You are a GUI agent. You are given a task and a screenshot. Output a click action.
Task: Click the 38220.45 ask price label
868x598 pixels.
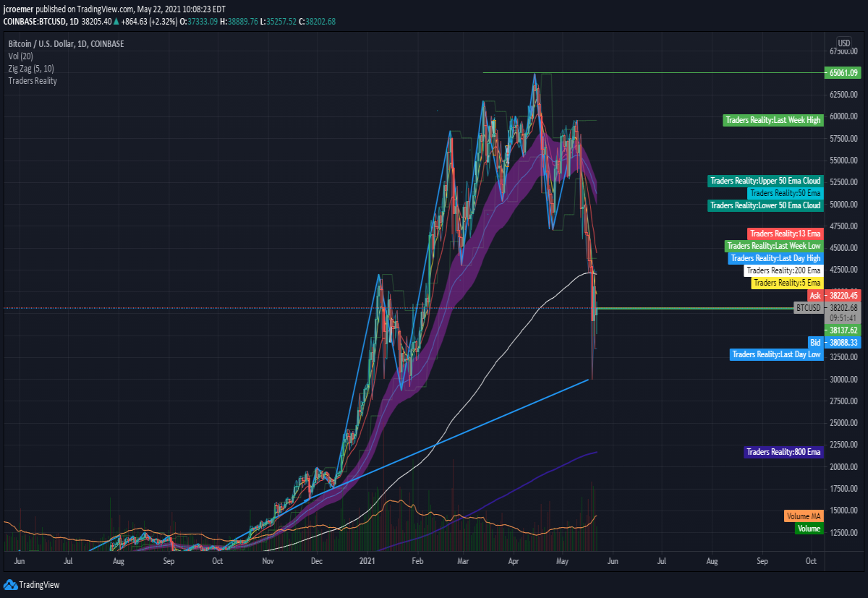[843, 296]
